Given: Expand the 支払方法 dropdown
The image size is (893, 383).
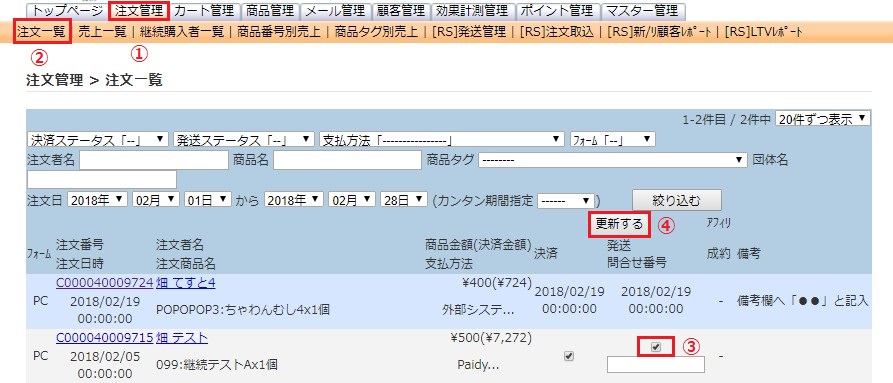Looking at the screenshot, I should click(442, 139).
